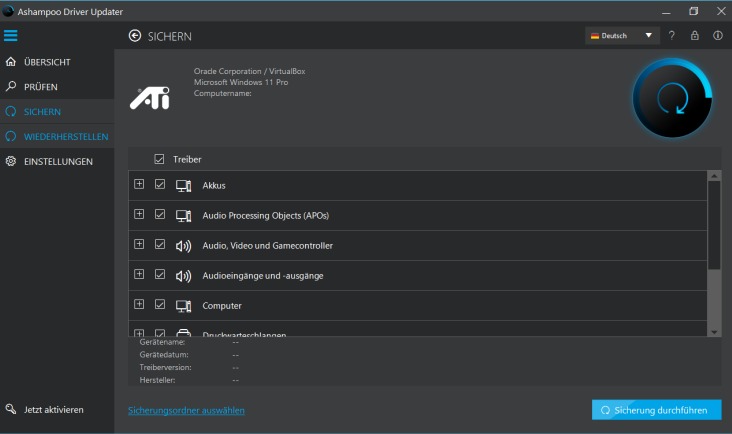Viewport: 732px width, 434px height.
Task: Open EINSTELLUNGEN in sidebar
Action: (x=57, y=161)
